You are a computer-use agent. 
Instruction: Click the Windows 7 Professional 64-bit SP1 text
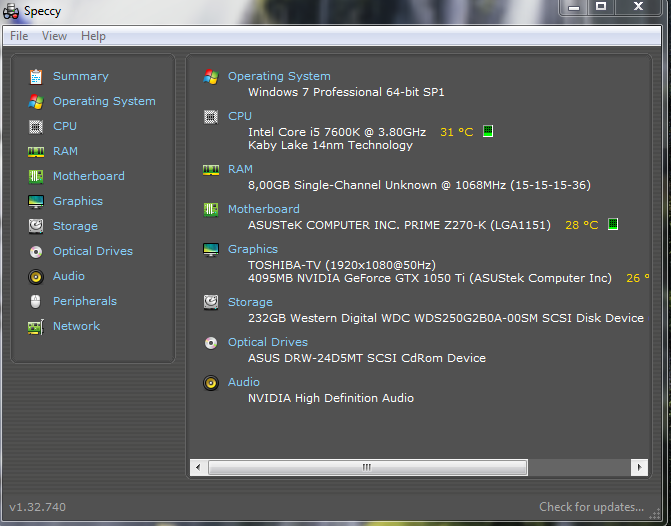pyautogui.click(x=346, y=92)
